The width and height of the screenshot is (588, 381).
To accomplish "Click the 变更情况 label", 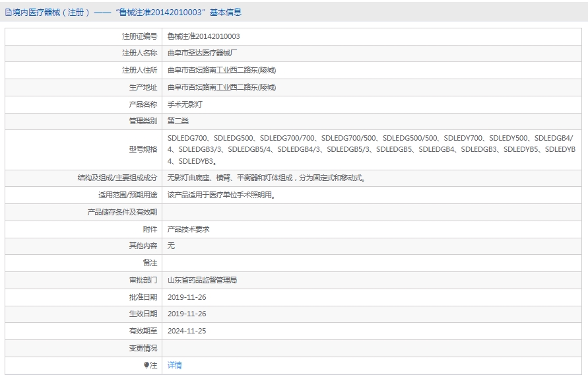I will (x=143, y=349).
